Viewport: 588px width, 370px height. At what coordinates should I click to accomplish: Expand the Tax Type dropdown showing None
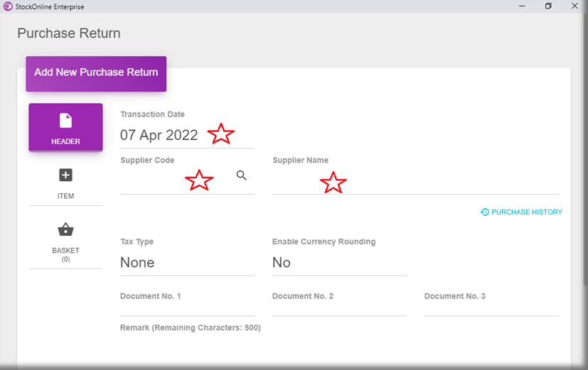coord(187,263)
